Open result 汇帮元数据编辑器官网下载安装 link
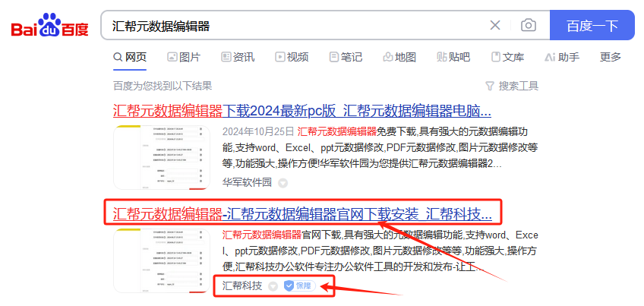The image size is (644, 306). pos(302,213)
